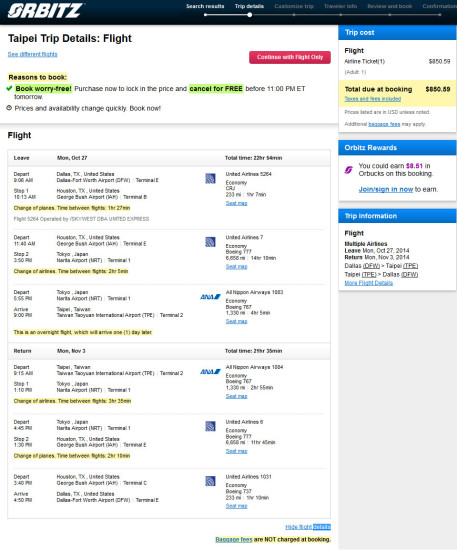Open Seat map for United Airlines 7

tap(236, 267)
